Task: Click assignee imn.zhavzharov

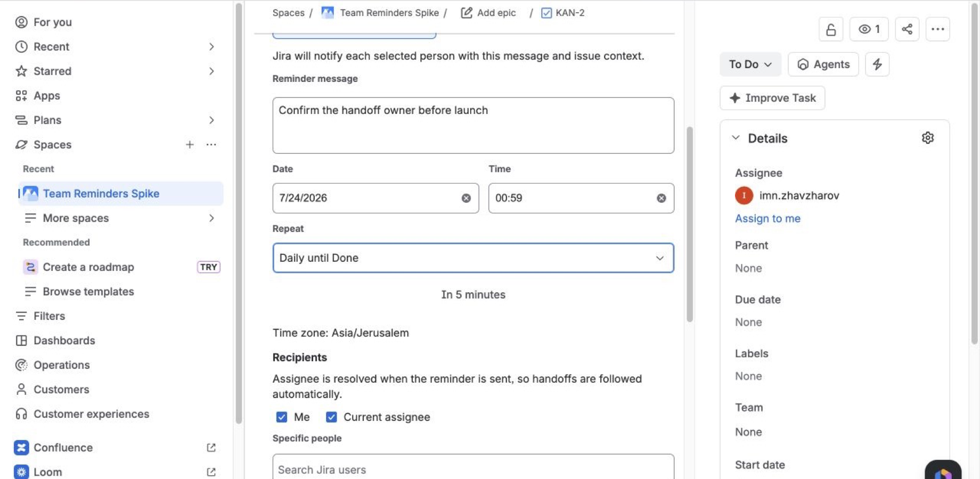Action: pos(799,195)
